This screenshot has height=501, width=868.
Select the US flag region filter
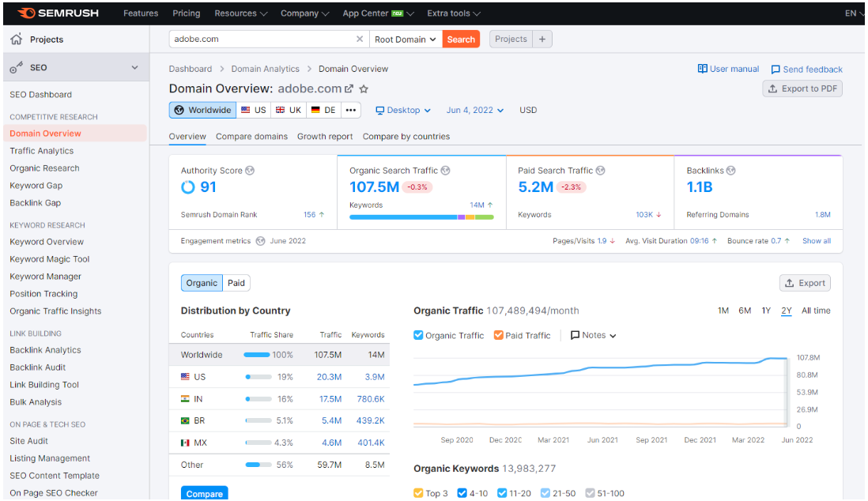pos(254,110)
